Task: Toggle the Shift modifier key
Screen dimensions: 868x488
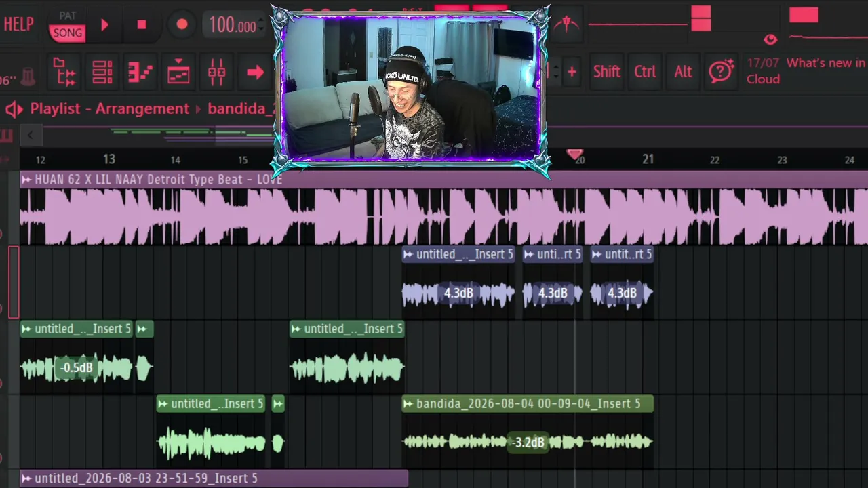Action: coord(606,71)
